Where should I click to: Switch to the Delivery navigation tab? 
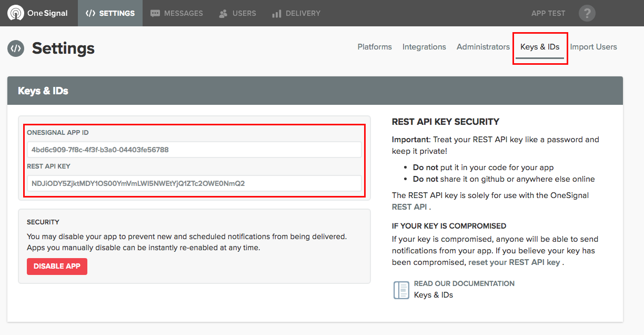[x=296, y=13]
